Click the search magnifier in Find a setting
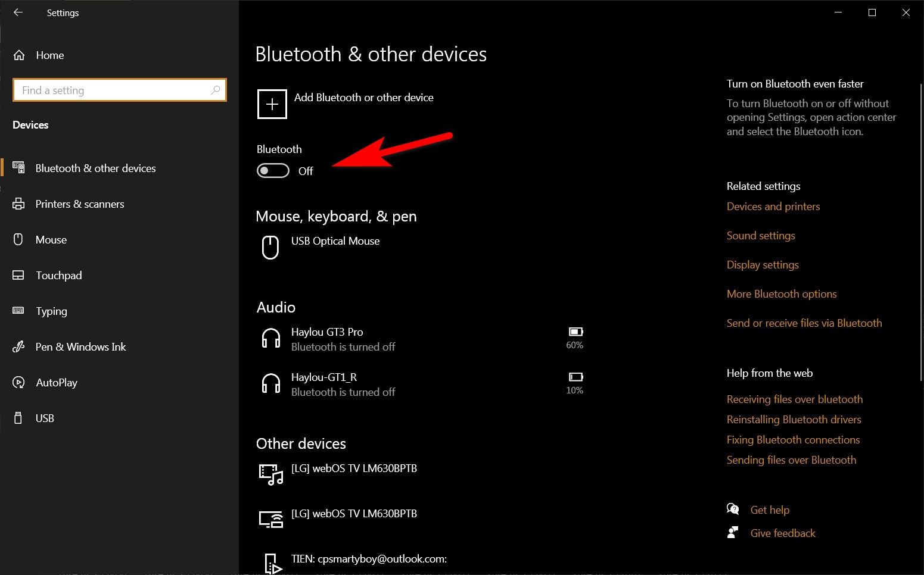 click(216, 90)
